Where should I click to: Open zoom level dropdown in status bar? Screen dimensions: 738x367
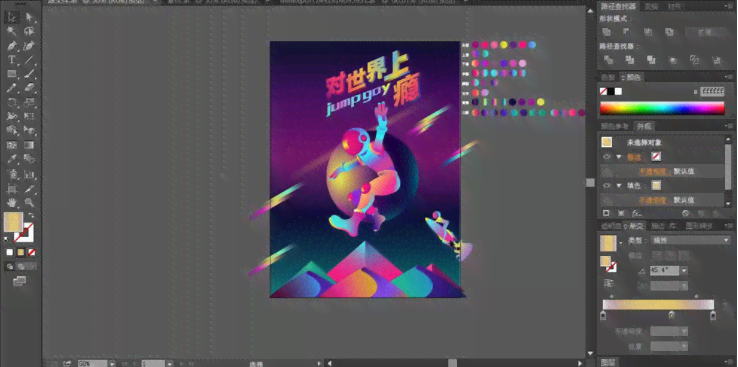coord(112,363)
